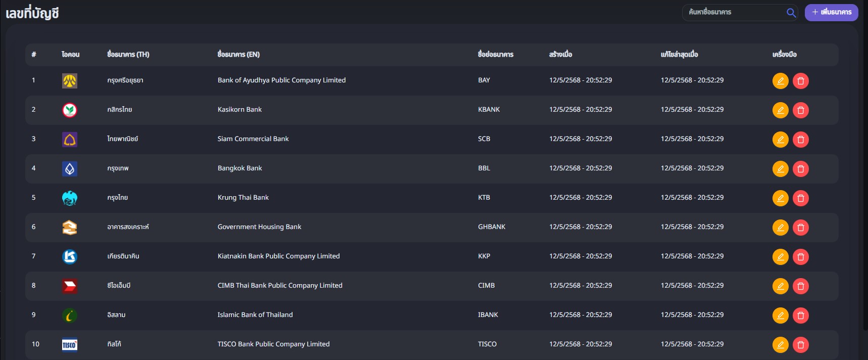Click the สร้างเมื่อ column header

click(560, 55)
